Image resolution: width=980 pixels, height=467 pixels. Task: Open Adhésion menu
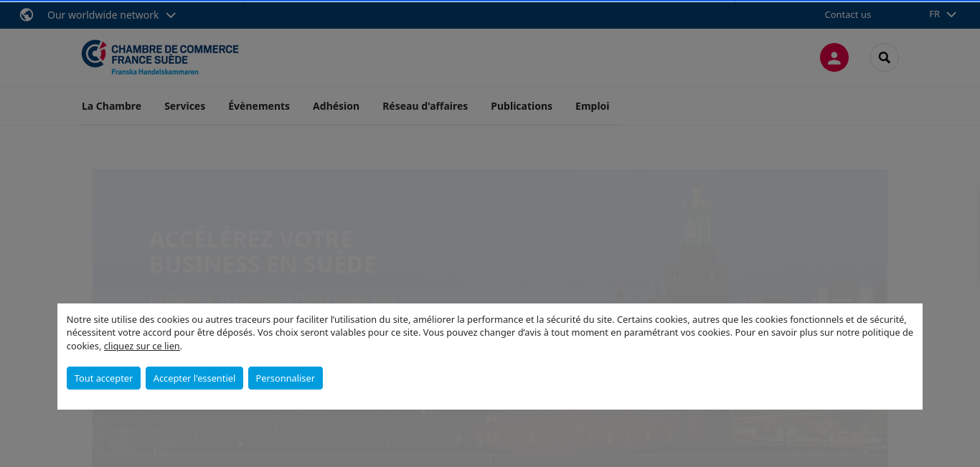click(x=336, y=106)
